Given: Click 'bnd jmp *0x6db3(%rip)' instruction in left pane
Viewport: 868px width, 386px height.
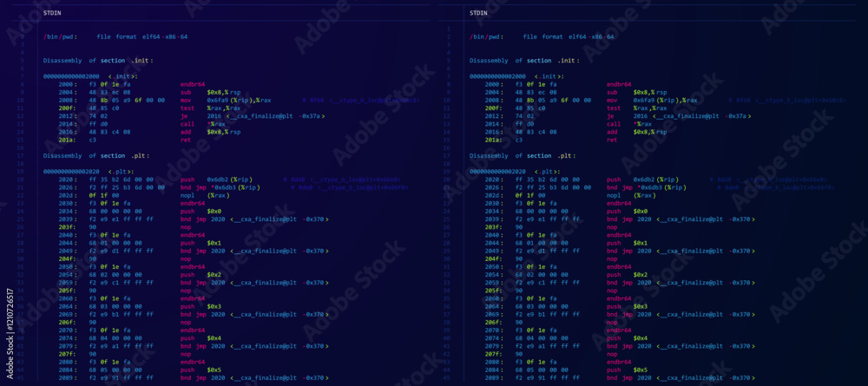Looking at the screenshot, I should pos(220,187).
